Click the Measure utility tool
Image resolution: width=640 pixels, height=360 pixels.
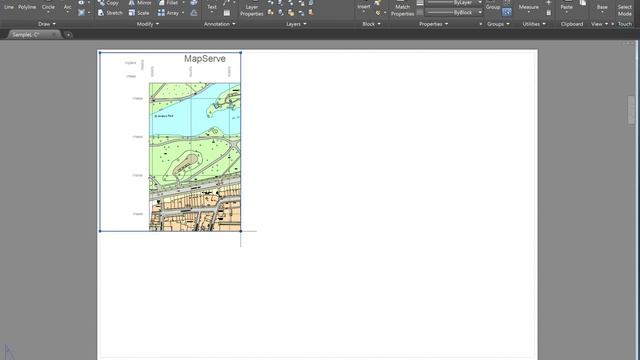529,6
